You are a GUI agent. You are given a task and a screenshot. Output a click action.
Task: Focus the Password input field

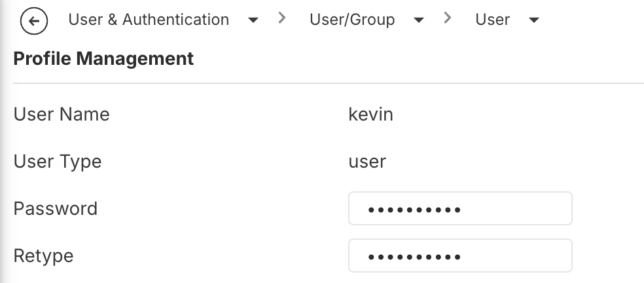coord(460,208)
